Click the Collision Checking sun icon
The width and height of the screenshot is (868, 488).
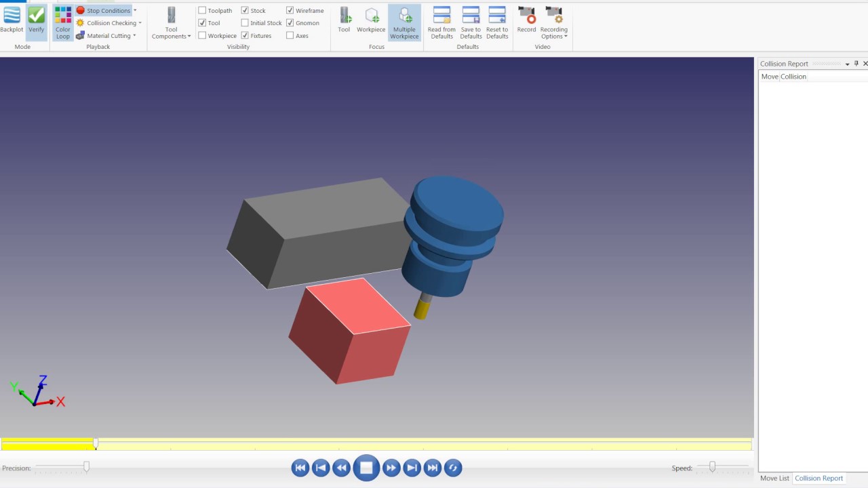81,23
